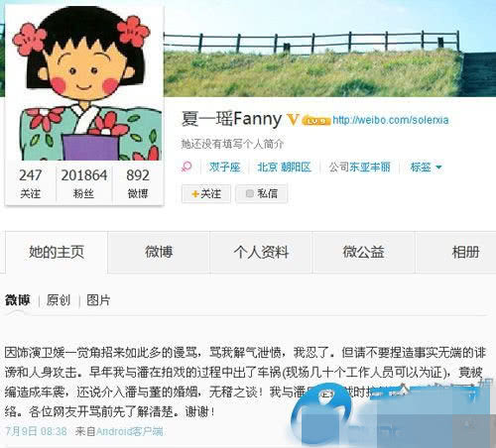Open the 微公益 tab
Image resolution: width=496 pixels, height=448 pixels.
click(x=363, y=252)
